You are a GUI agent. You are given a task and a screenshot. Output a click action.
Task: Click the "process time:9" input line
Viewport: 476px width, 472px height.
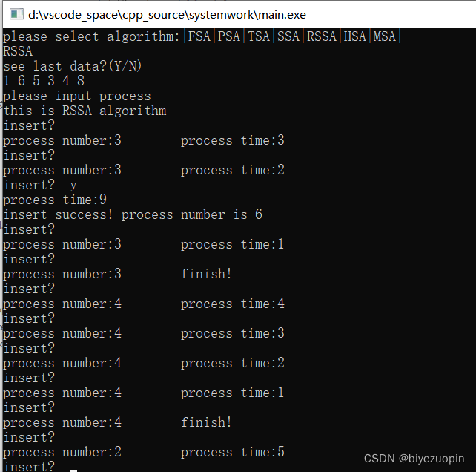(55, 200)
